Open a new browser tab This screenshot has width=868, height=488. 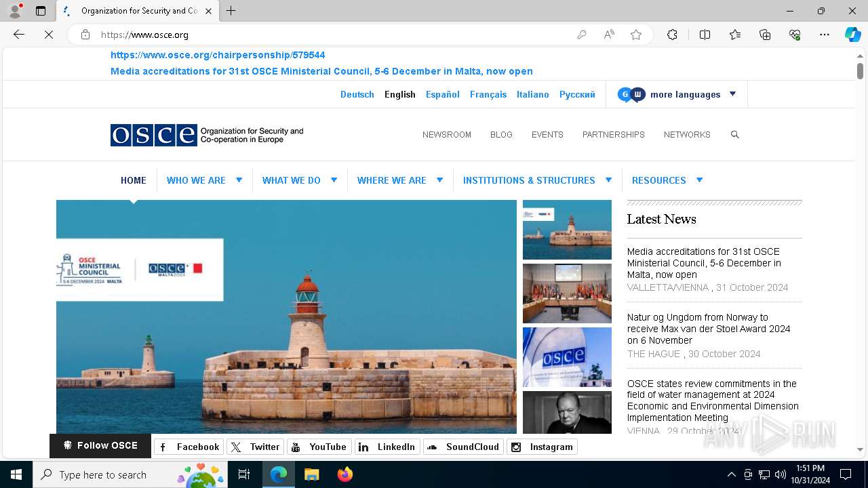point(231,11)
